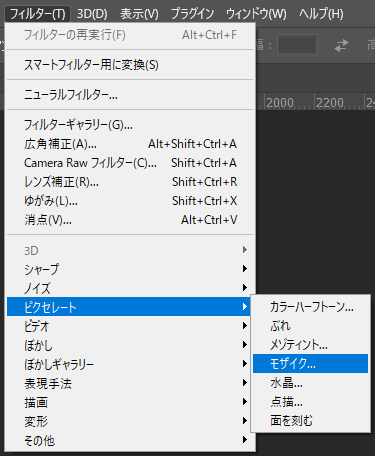Open the 3D(D) menu
Viewport: 375px width, 456px height.
coord(92,14)
